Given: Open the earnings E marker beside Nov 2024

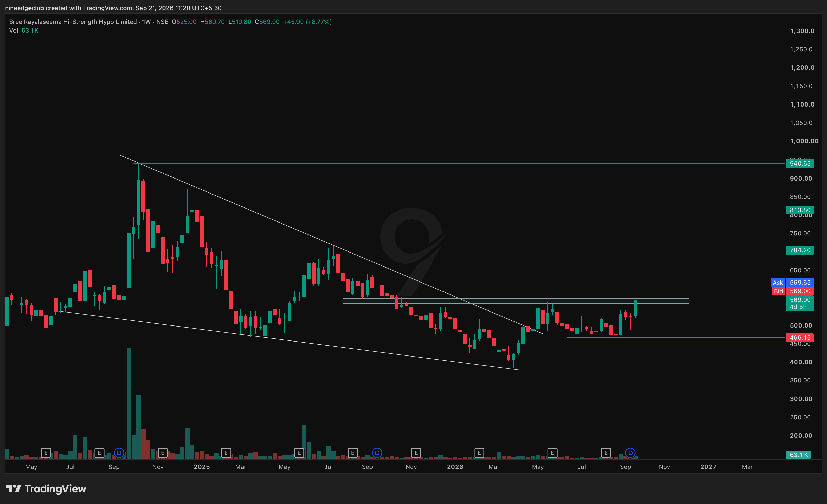Looking at the screenshot, I should point(163,453).
